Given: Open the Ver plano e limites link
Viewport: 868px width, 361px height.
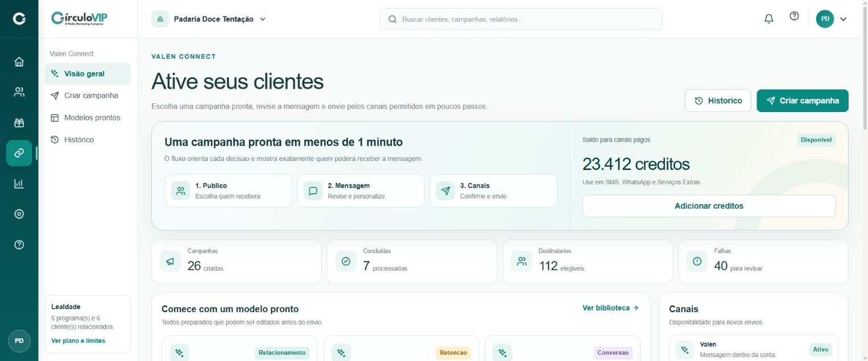Looking at the screenshot, I should (78, 341).
